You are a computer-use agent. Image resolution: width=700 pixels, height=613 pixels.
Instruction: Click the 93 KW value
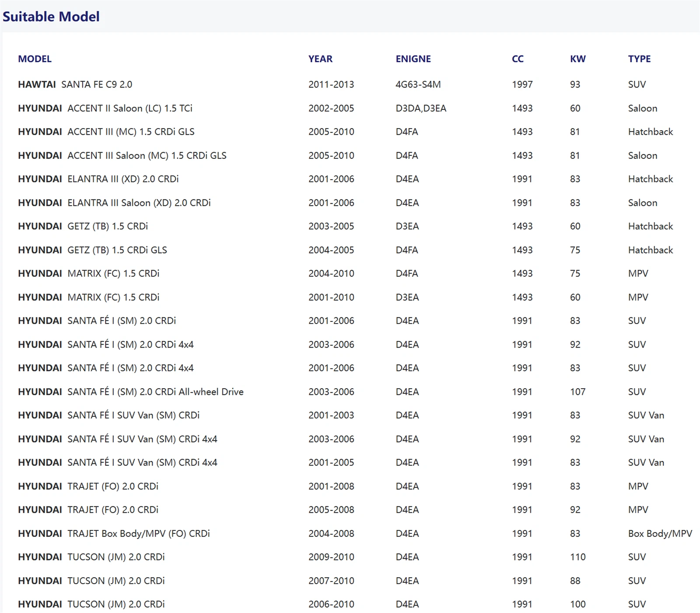(575, 84)
